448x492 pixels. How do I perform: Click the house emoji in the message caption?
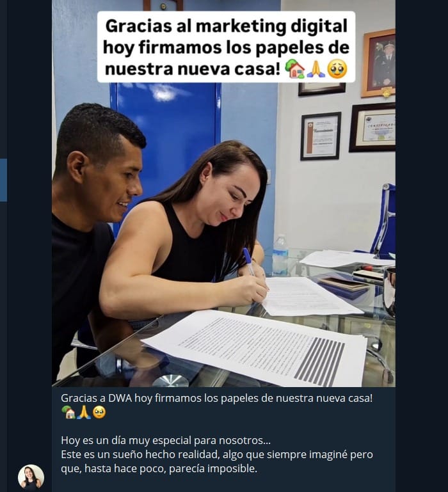[x=68, y=412]
